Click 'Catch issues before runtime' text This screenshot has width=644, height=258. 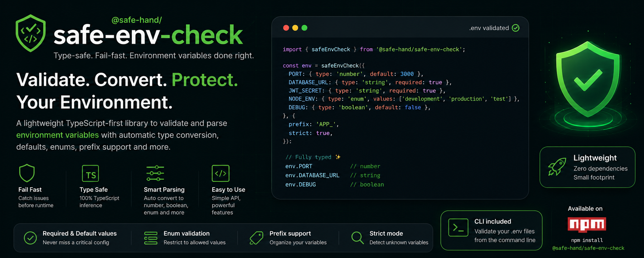36,202
